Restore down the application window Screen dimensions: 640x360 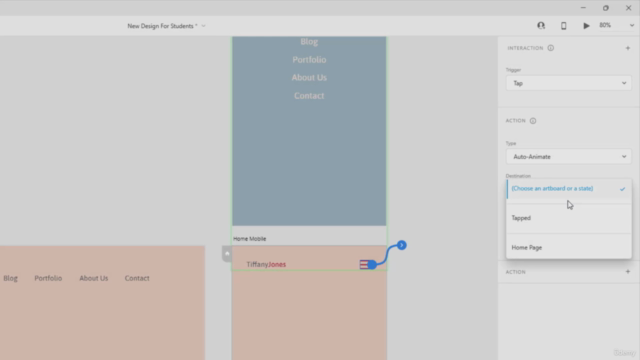[x=606, y=8]
